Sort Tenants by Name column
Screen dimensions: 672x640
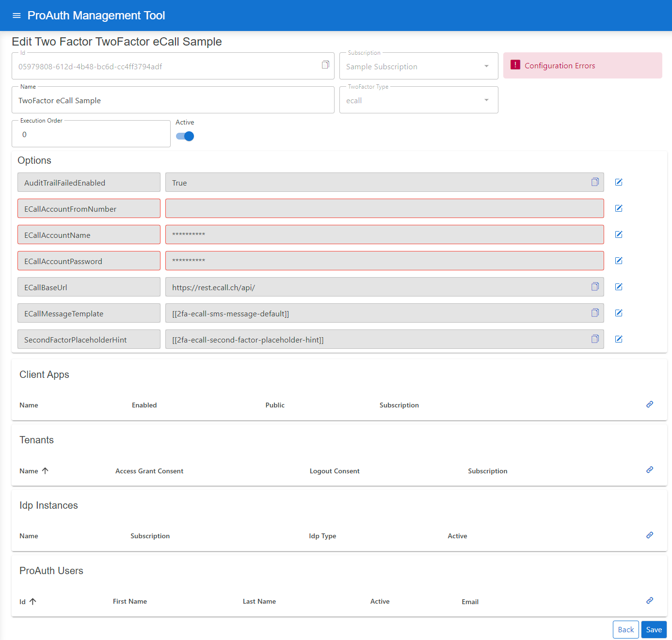[29, 471]
